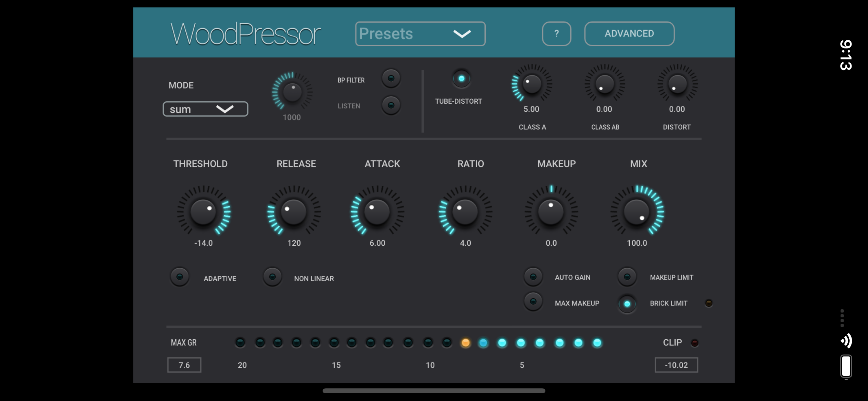Click the CLASS A drive knob
Screen dimensions: 868x401
[x=532, y=84]
